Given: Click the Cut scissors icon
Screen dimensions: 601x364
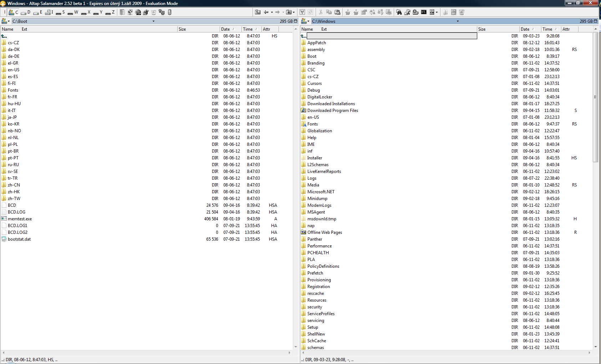Looking at the screenshot, I should point(321,12).
